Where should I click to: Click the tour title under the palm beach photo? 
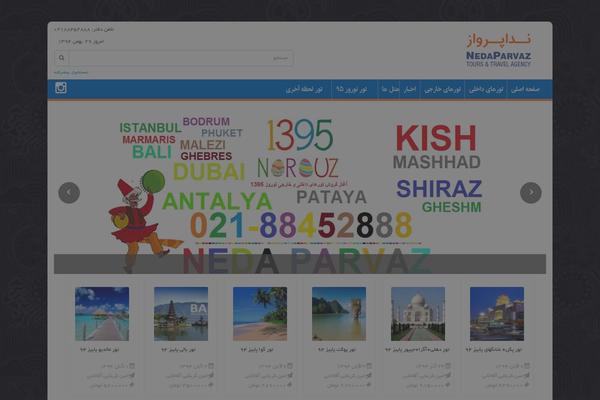click(257, 349)
